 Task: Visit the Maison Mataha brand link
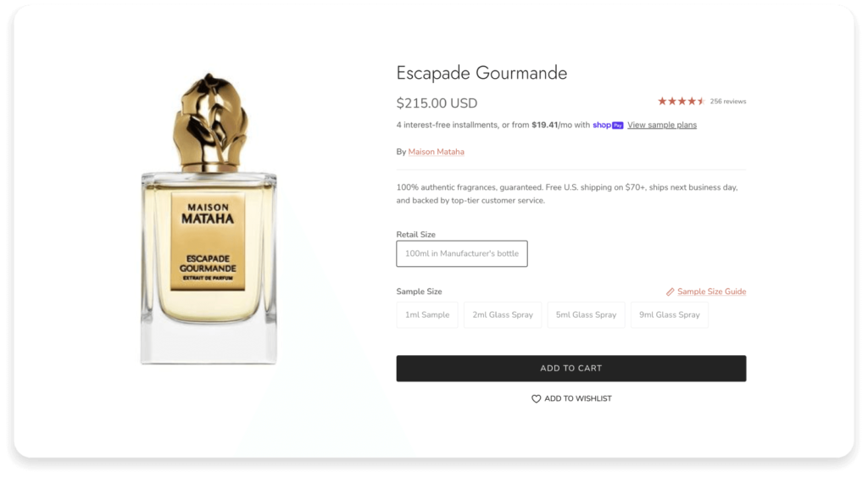pos(436,152)
